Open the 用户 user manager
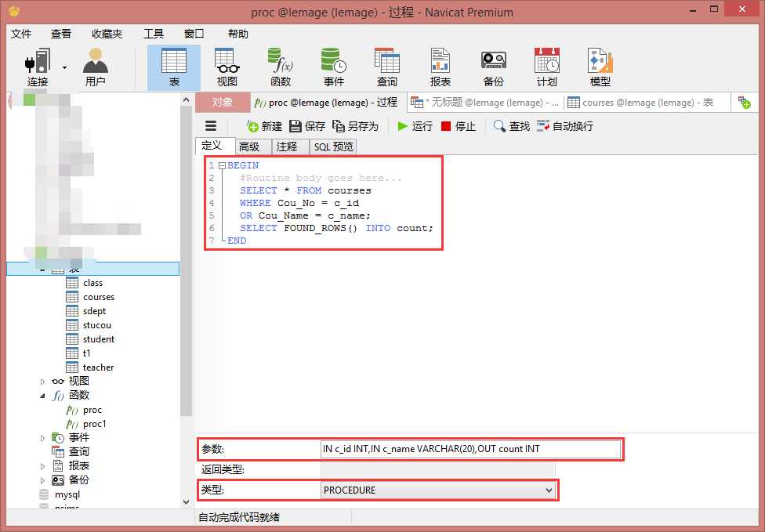The width and height of the screenshot is (765, 532). (x=95, y=67)
